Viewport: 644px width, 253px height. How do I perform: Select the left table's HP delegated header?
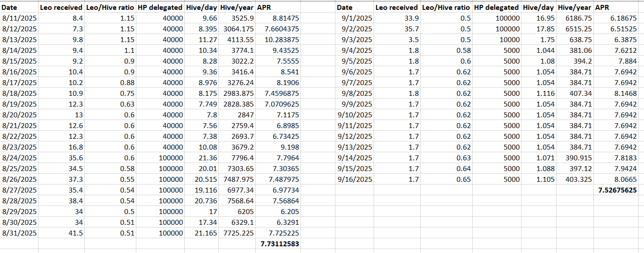pos(160,7)
